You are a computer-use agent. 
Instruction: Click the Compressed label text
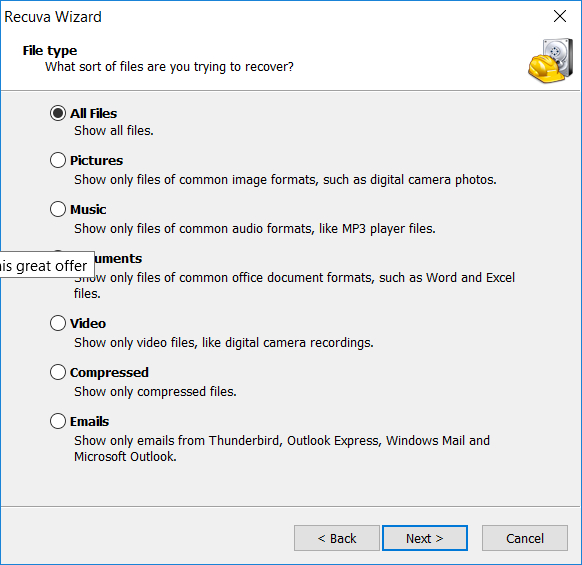coord(109,372)
